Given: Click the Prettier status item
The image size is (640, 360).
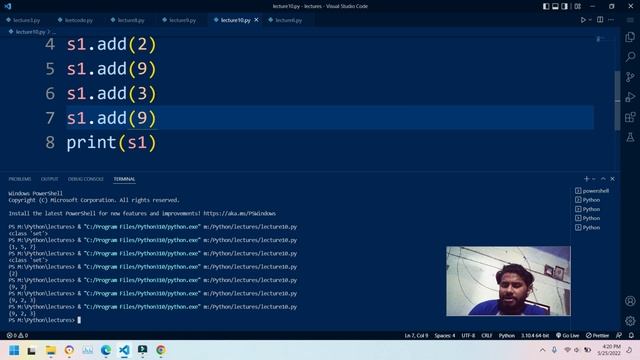Looking at the screenshot, I should tap(597, 335).
